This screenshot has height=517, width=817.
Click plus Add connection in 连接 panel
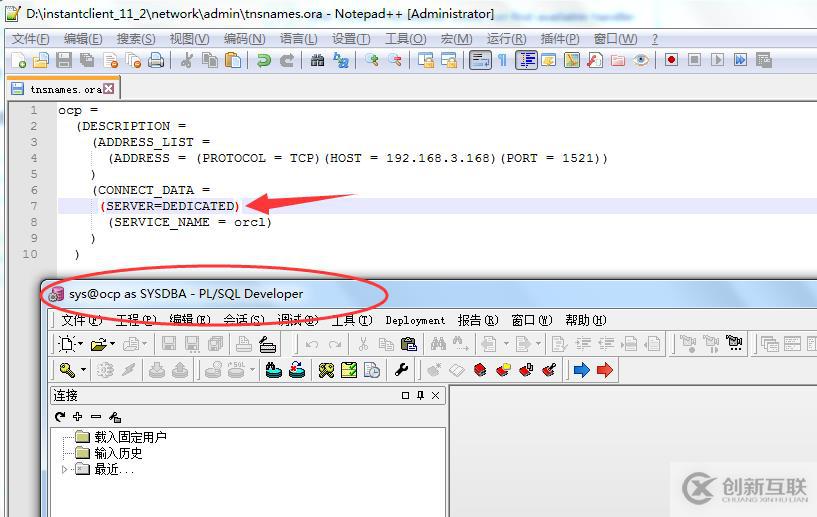tap(78, 416)
